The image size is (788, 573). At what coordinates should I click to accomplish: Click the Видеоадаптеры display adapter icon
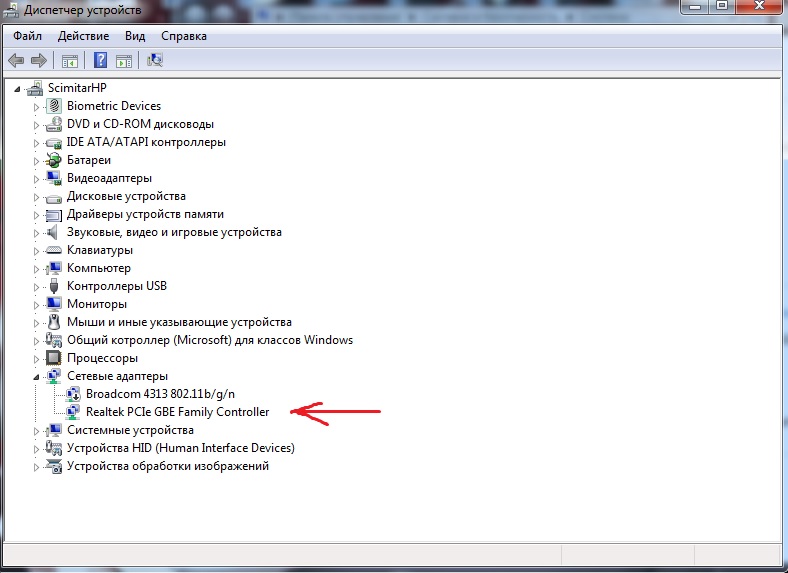[x=53, y=178]
